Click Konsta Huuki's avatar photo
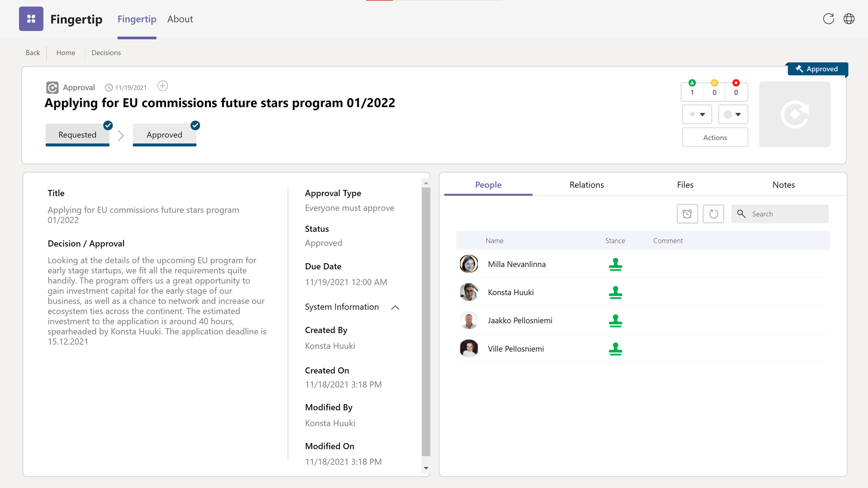The width and height of the screenshot is (868, 488). pyautogui.click(x=469, y=292)
